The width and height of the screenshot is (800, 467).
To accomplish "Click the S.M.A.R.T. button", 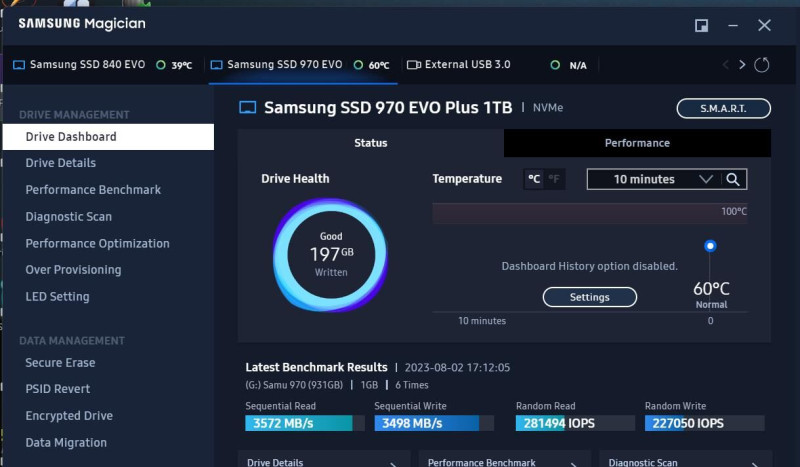I will [x=723, y=108].
